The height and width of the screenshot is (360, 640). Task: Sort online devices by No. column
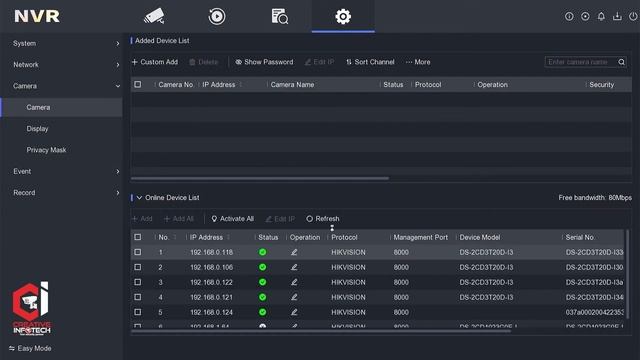point(175,237)
